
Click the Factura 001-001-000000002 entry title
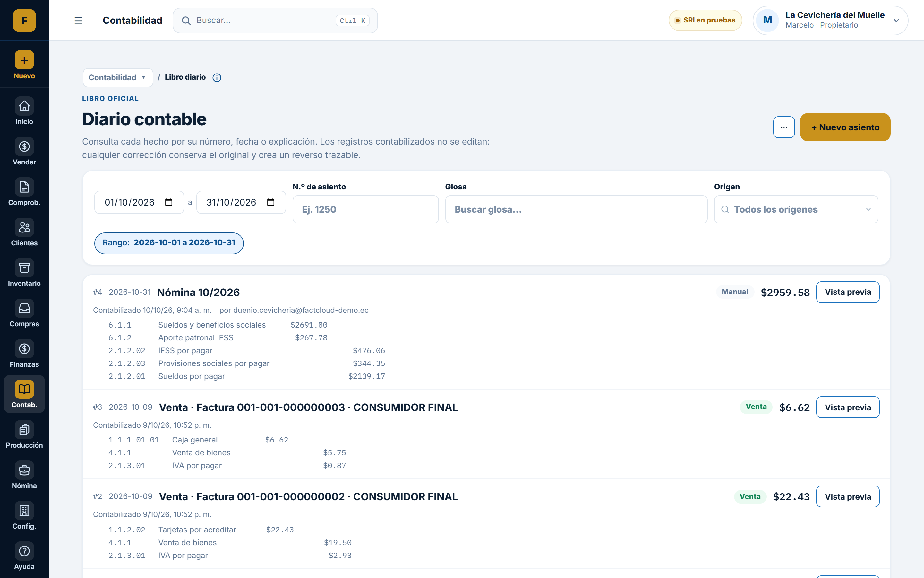pos(308,496)
